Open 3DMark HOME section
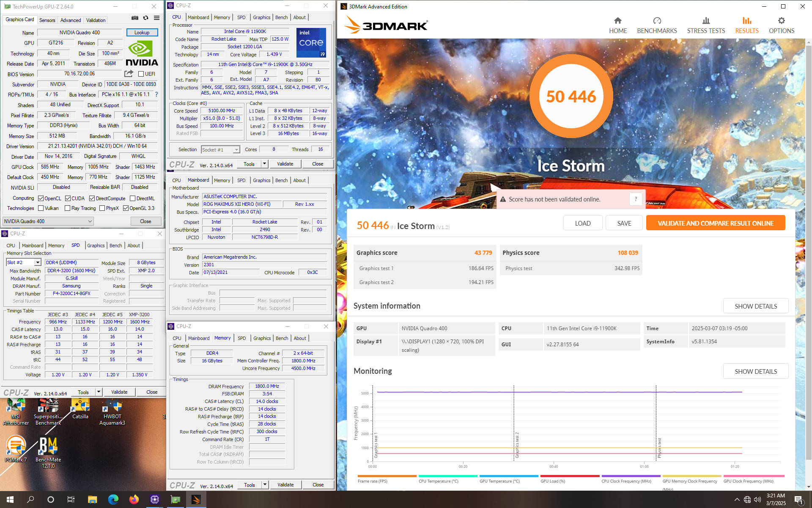The image size is (812, 508). click(x=618, y=25)
